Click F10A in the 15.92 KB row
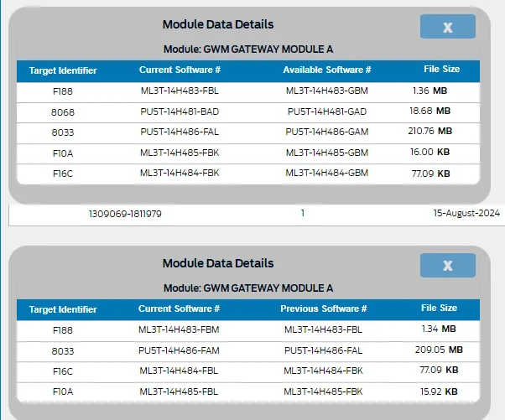505x420 pixels. 63,391
